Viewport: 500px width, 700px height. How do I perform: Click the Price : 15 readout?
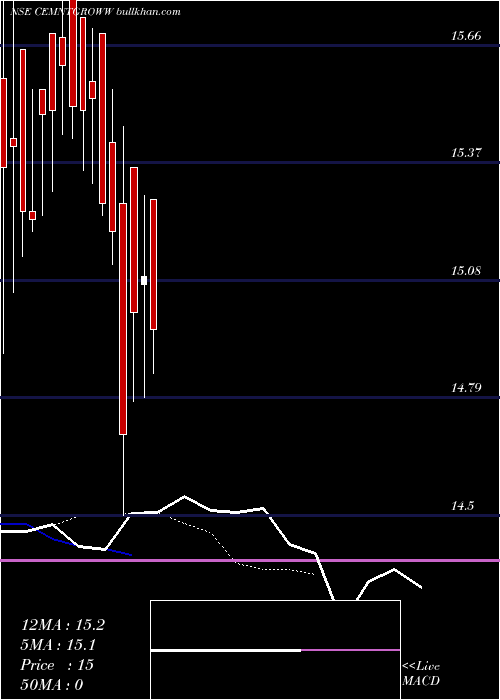pos(57,665)
